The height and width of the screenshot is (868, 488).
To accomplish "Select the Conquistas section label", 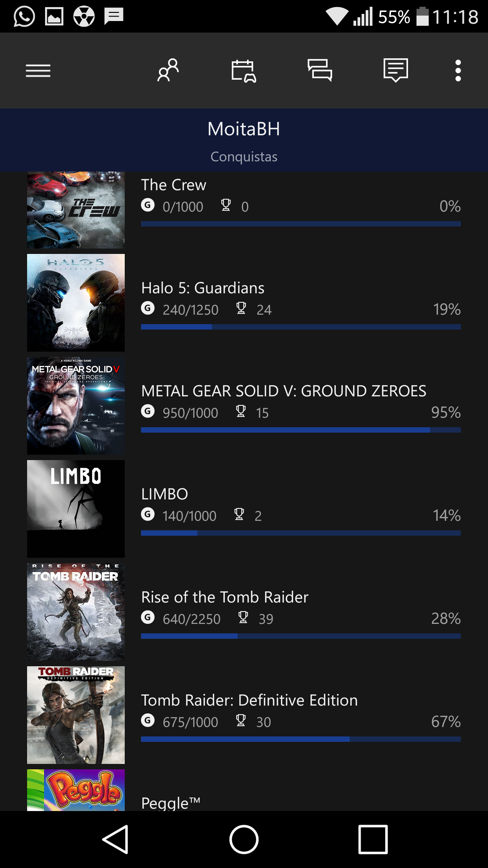I will [x=244, y=157].
